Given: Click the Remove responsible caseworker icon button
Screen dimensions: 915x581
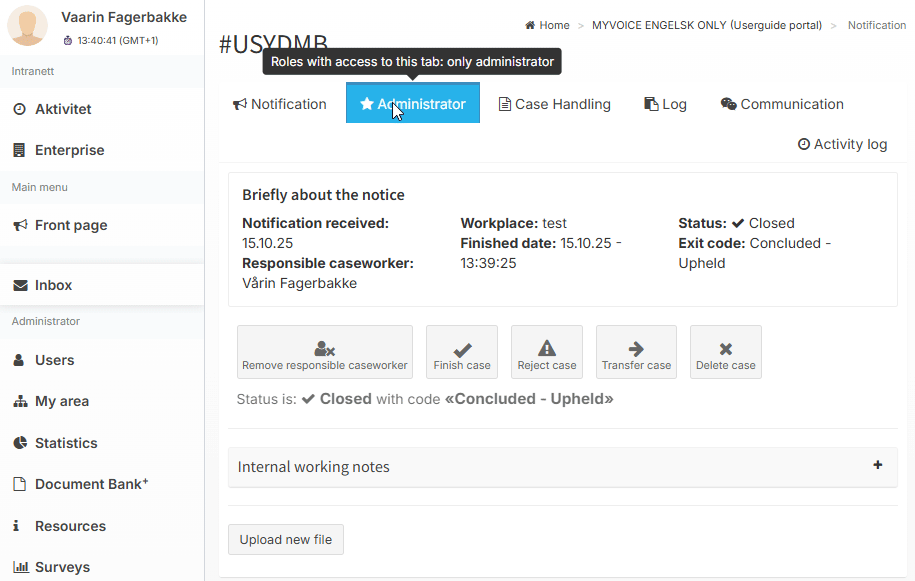Looking at the screenshot, I should (324, 352).
